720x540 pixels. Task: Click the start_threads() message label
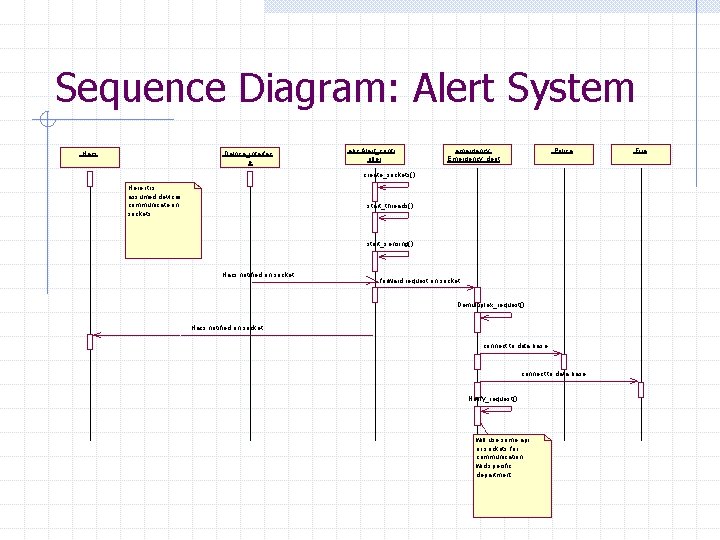(x=390, y=206)
